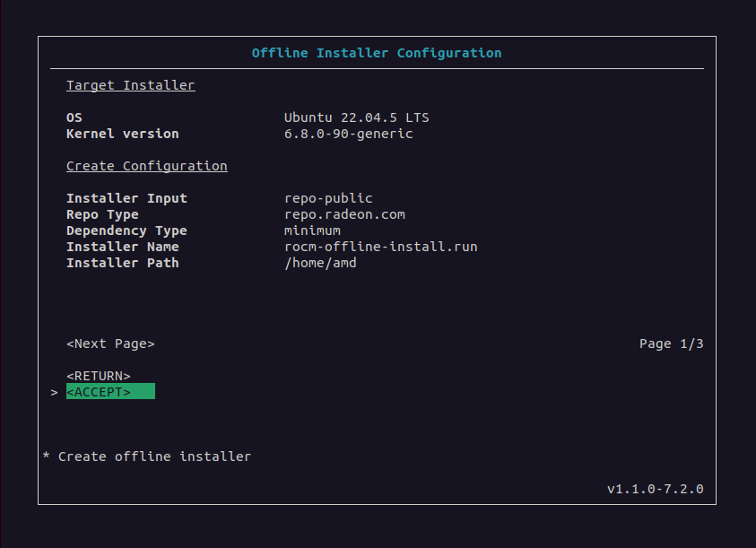756x548 pixels.
Task: Choose the <RETURN> menu entry
Action: tap(99, 376)
